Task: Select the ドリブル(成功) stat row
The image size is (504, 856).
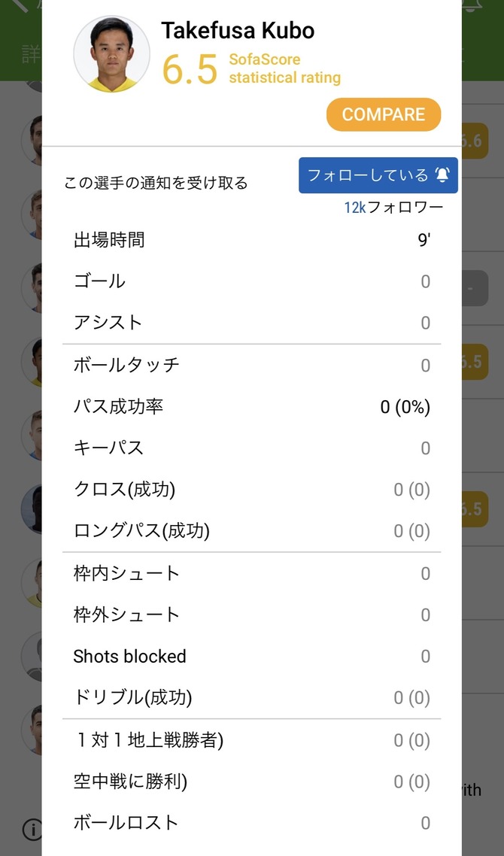Action: click(x=252, y=698)
